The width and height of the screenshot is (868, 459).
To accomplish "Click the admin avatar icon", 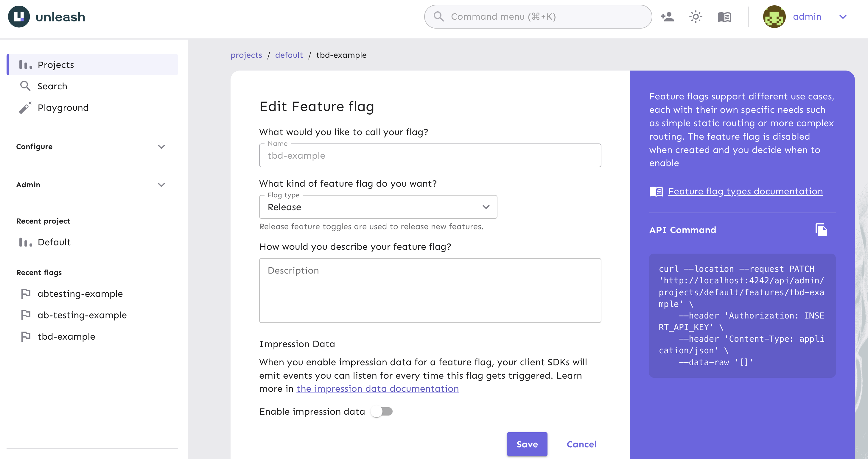I will pos(774,16).
